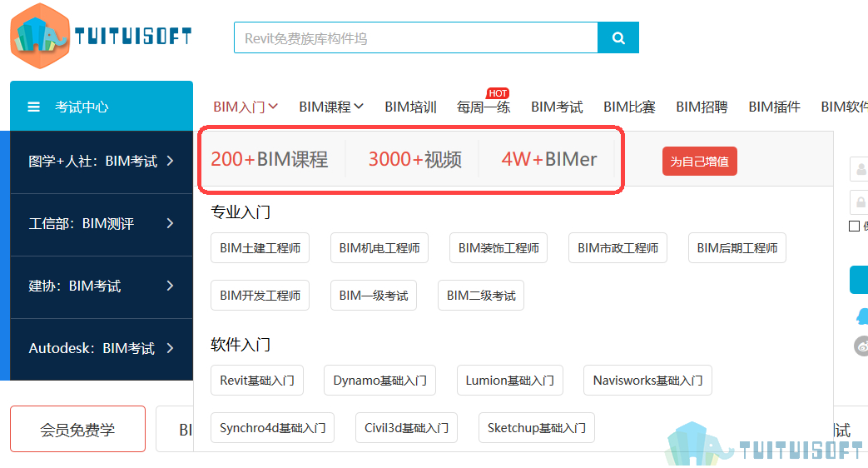Open the BIM考试 nav item
The image size is (868, 468).
click(x=557, y=107)
